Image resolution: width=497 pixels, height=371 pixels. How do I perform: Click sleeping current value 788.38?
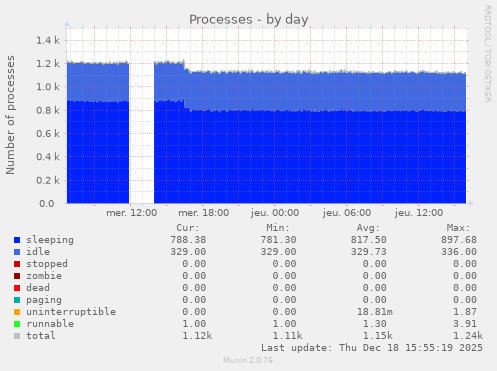pos(188,240)
